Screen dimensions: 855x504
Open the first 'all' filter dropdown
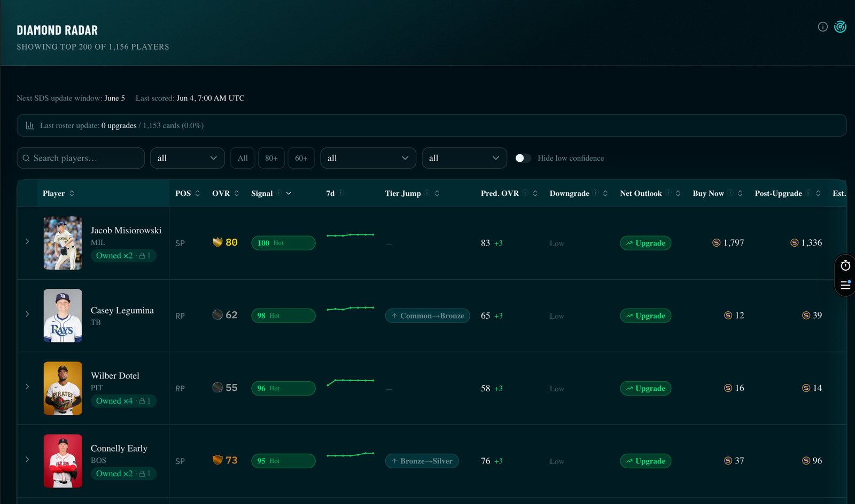(187, 158)
